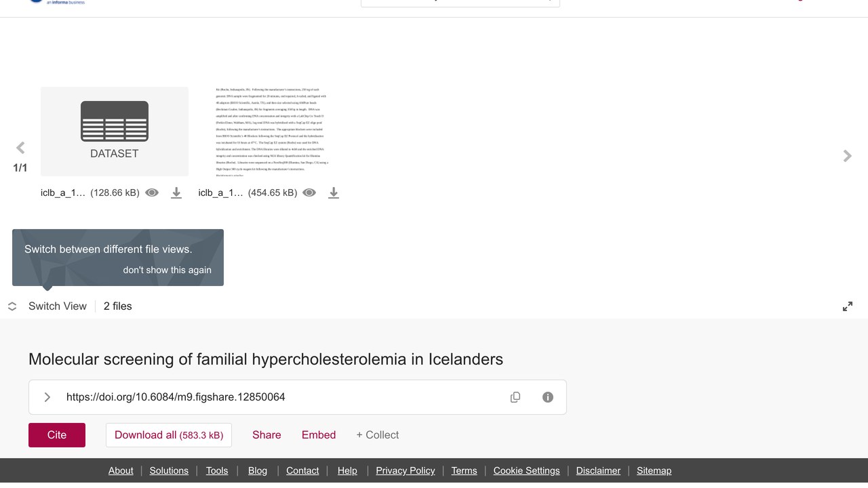The height and width of the screenshot is (488, 868).
Task: Open Privacy Policy footer link
Action: (406, 470)
